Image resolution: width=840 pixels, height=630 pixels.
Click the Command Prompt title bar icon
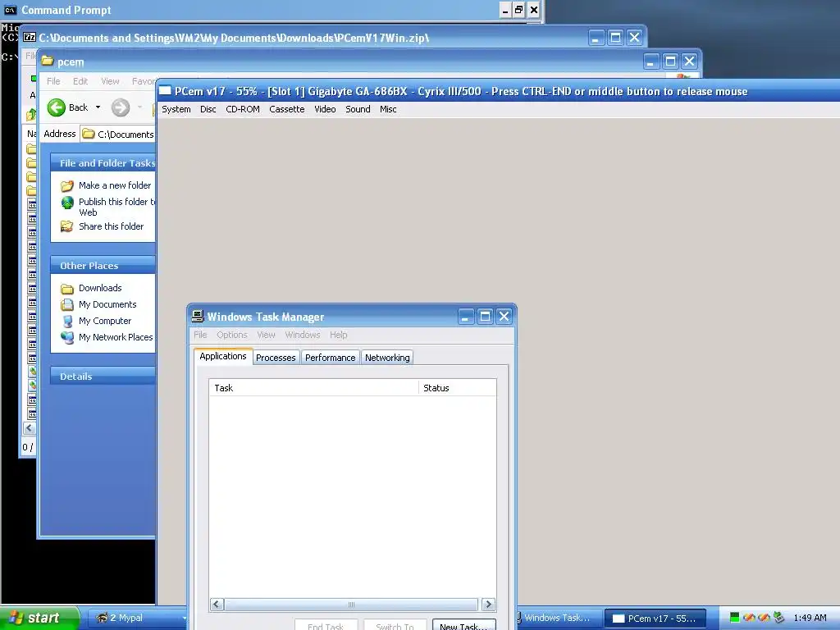click(10, 10)
